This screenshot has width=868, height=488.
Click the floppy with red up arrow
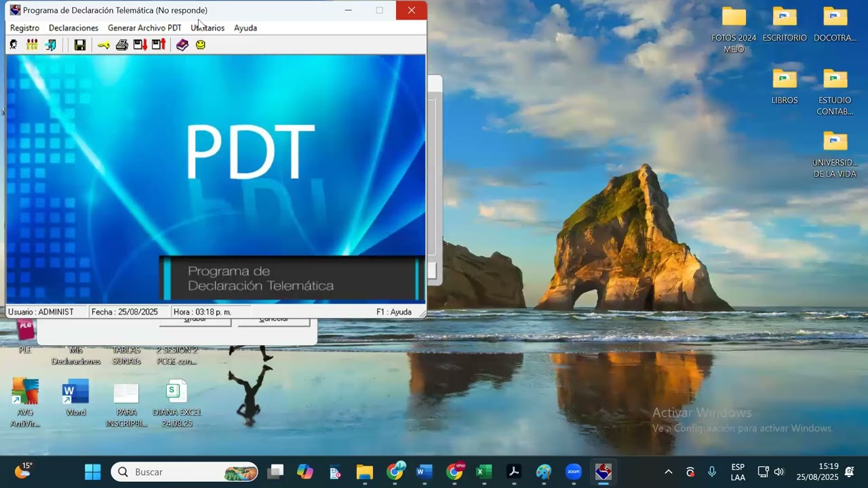tap(159, 45)
